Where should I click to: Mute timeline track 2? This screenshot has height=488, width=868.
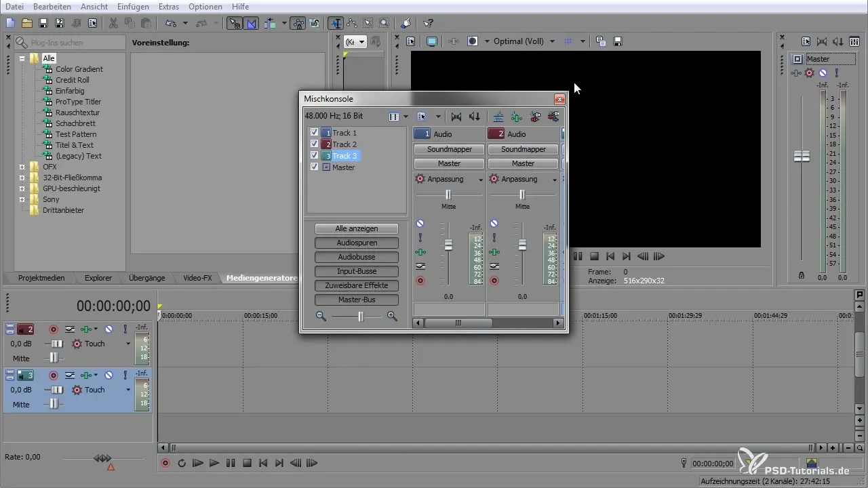coord(108,329)
